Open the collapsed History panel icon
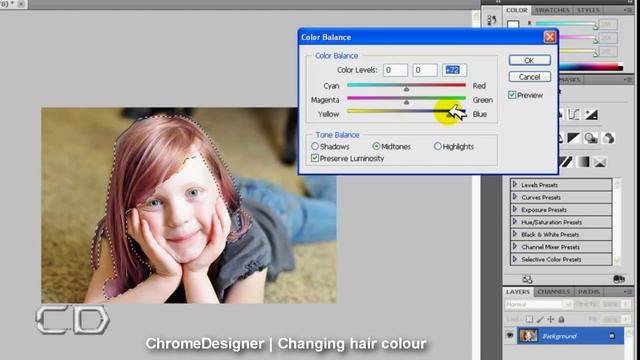The image size is (640, 360). [491, 20]
